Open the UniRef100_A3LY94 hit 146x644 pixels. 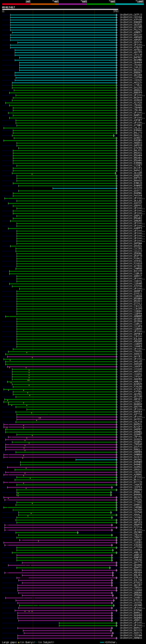pos(131,580)
